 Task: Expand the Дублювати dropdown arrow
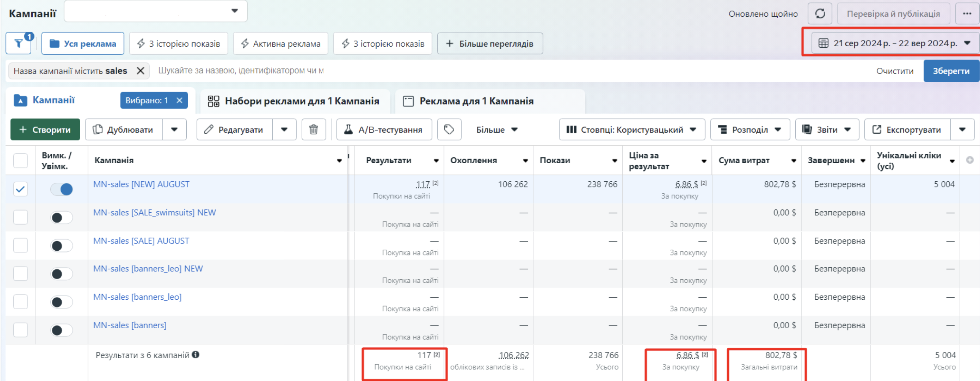[174, 129]
